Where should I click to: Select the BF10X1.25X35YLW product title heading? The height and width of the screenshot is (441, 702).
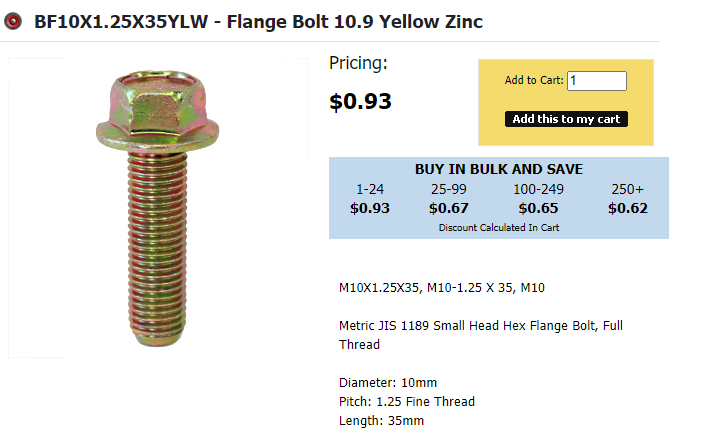pyautogui.click(x=258, y=21)
